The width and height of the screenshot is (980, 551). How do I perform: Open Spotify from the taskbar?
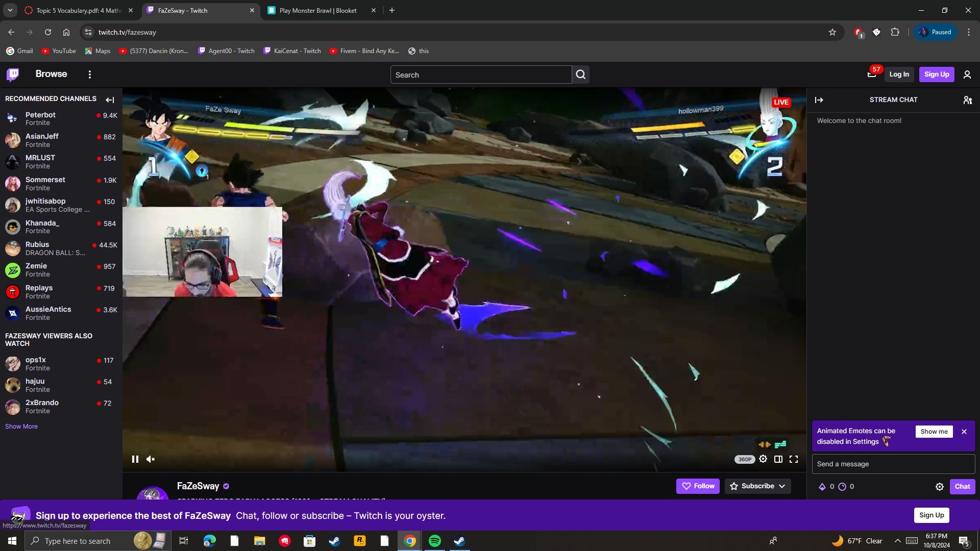(x=435, y=541)
